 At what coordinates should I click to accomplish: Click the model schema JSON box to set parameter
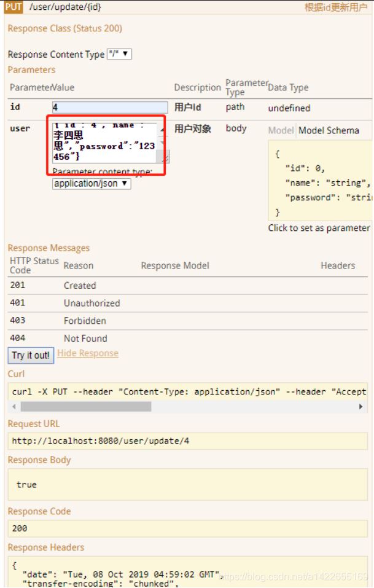[321, 181]
